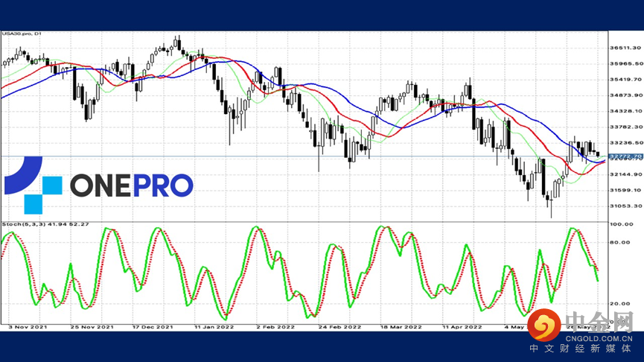
Task: Click the 100.00 stochastic scale value
Action: [x=622, y=224]
